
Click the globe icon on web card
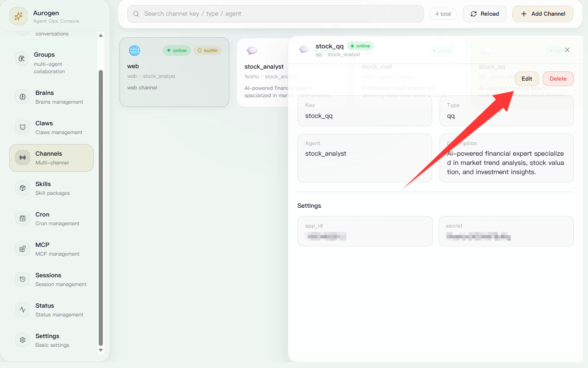(134, 50)
